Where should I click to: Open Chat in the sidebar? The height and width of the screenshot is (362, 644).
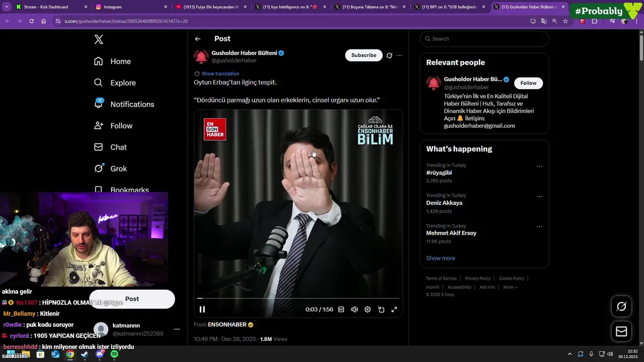pyautogui.click(x=110, y=147)
